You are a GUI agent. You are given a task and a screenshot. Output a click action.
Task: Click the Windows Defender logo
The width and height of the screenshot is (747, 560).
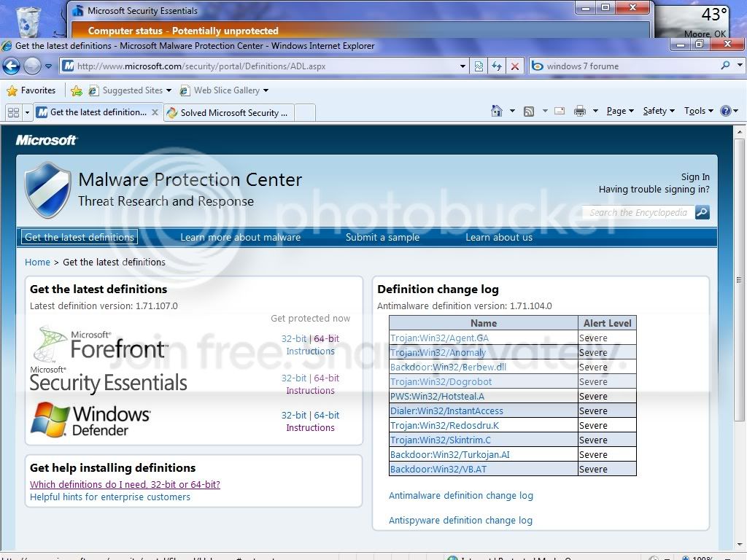pos(90,419)
